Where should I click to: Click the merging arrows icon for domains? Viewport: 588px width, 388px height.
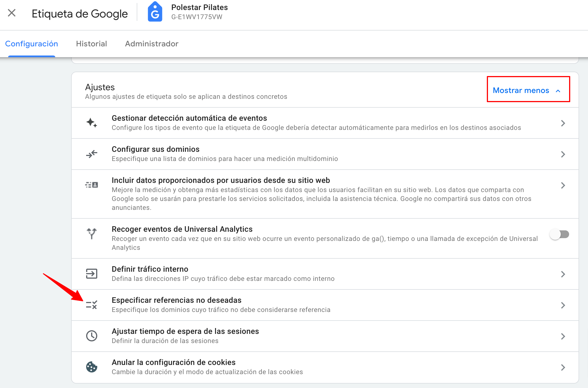pos(91,154)
